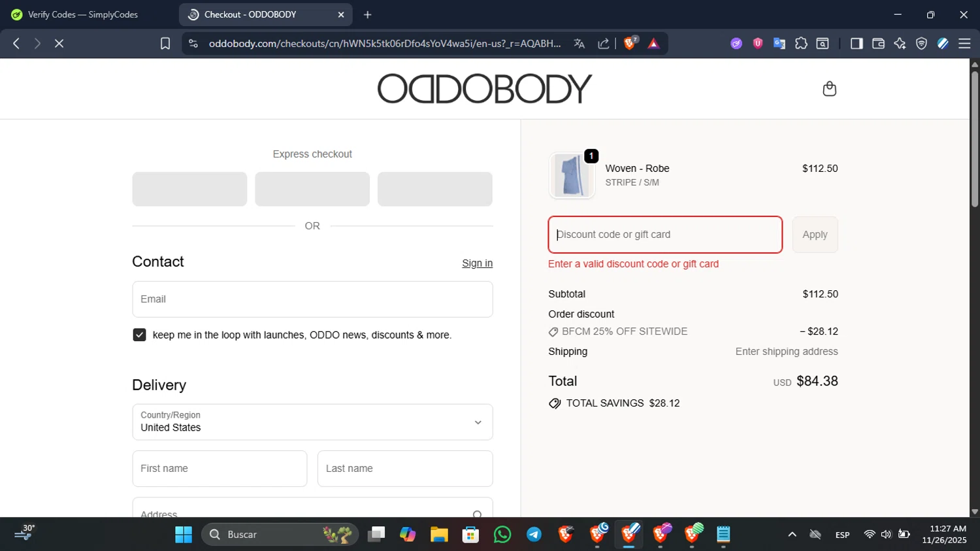Open the browser hamburger menu
This screenshot has height=551, width=980.
pos(964,43)
